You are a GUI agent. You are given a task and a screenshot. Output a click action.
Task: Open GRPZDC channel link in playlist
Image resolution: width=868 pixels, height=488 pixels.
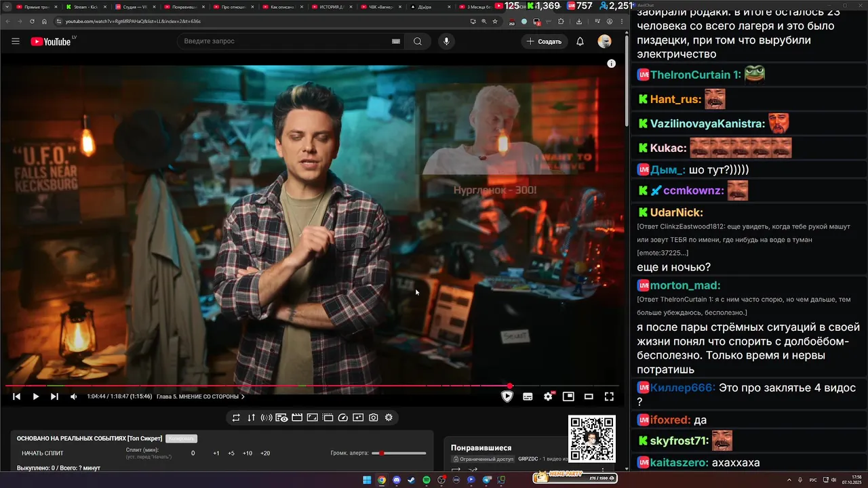click(x=528, y=459)
